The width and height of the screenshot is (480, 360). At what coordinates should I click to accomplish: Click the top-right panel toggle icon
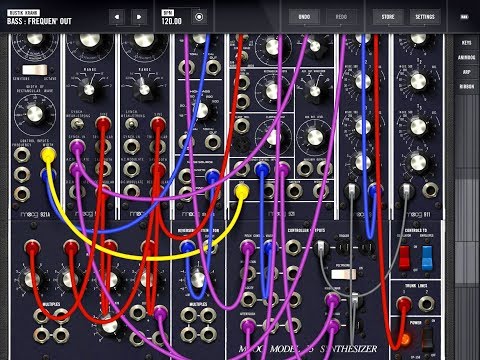(x=464, y=17)
